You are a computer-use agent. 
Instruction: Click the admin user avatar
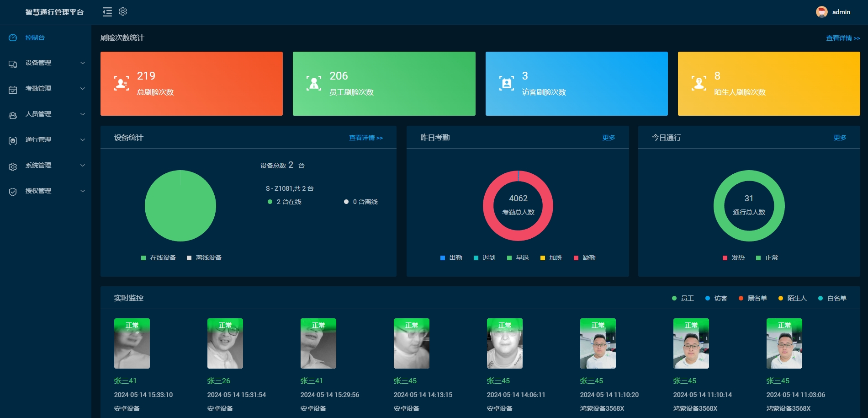tap(821, 12)
